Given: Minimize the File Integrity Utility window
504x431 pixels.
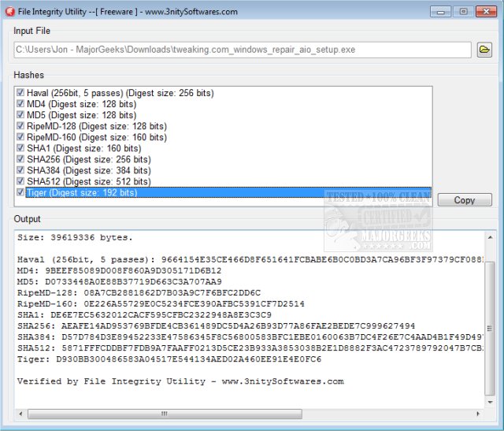Looking at the screenshot, I should pos(440,12).
